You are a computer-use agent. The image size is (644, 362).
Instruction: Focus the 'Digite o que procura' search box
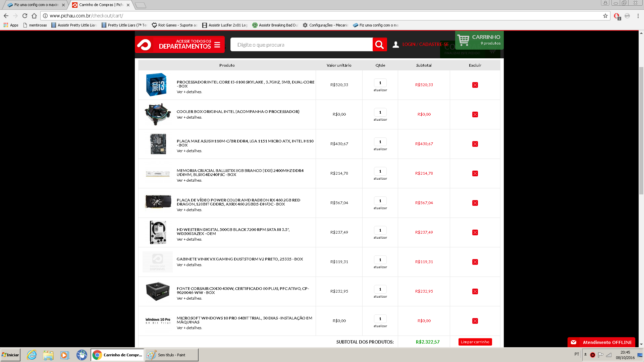[x=301, y=45]
